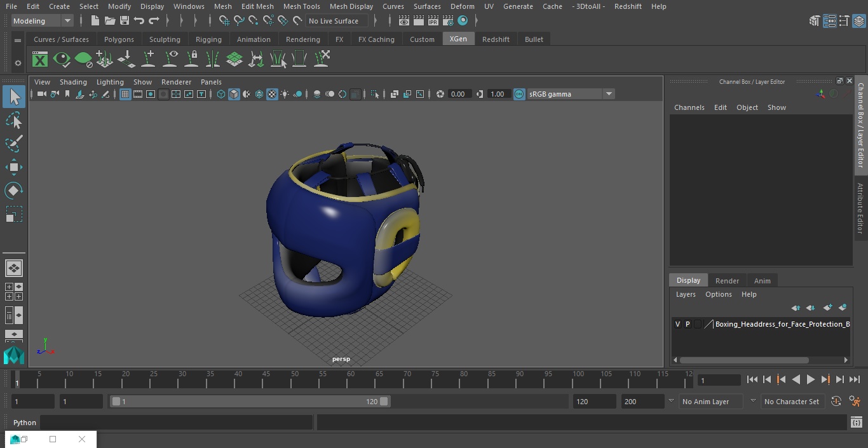Viewport: 868px width, 448px height.
Task: Open the Layers menu in Layer Editor
Action: (685, 294)
